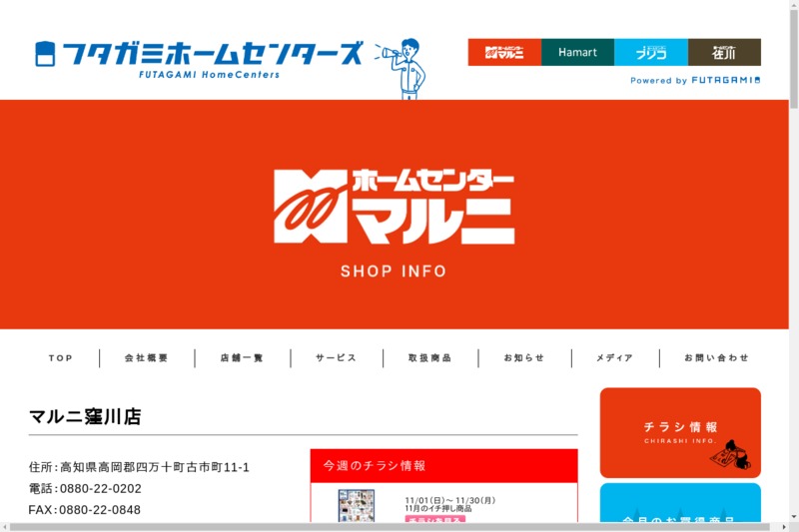Open the flyer thumbnail image
Viewport: 799px width, 532px height.
tap(357, 505)
